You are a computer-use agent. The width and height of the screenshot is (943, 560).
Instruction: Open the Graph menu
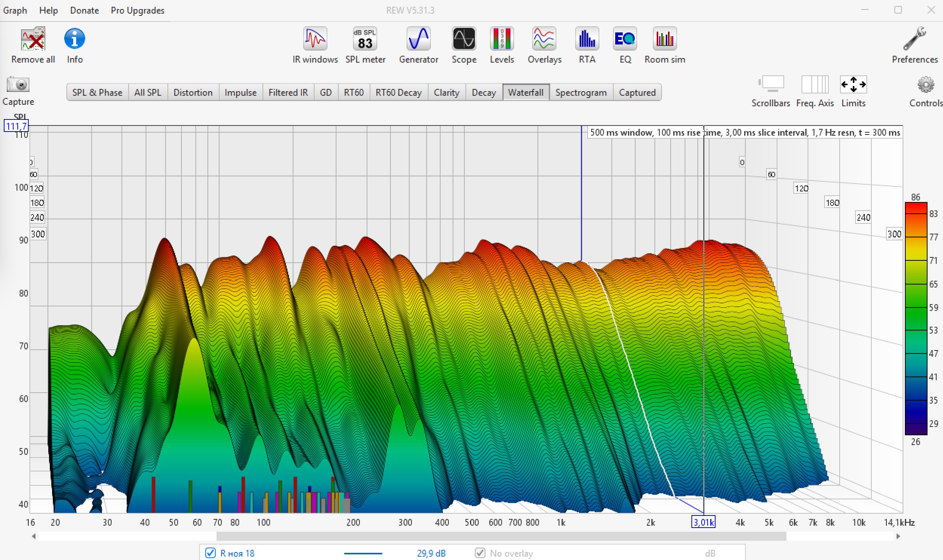(15, 10)
